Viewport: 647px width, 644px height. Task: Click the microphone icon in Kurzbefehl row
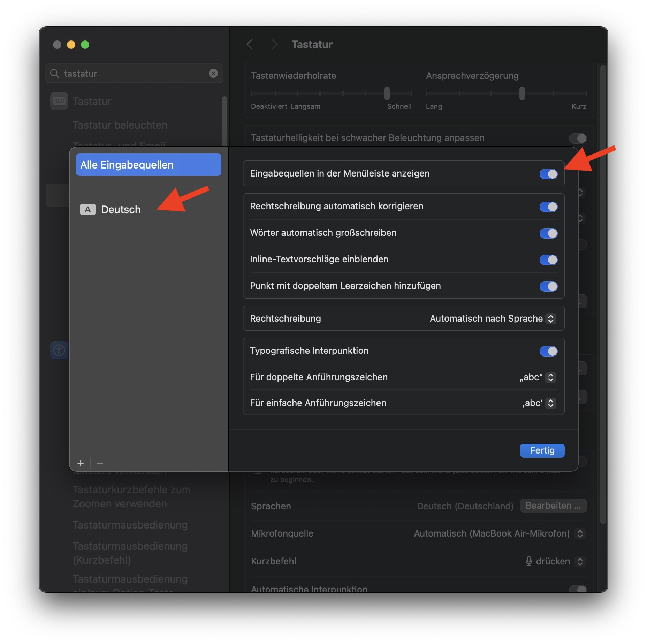pyautogui.click(x=529, y=561)
